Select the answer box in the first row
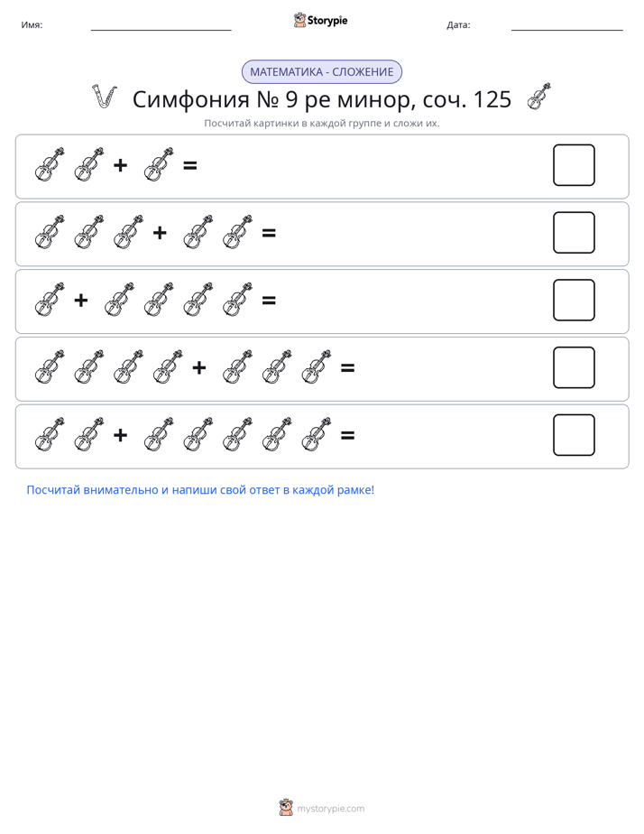 [x=574, y=165]
